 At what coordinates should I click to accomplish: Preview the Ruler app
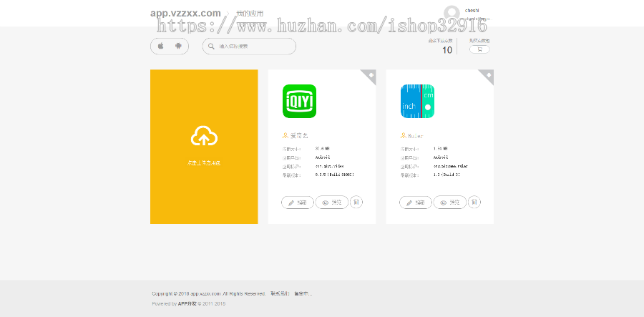click(x=450, y=203)
